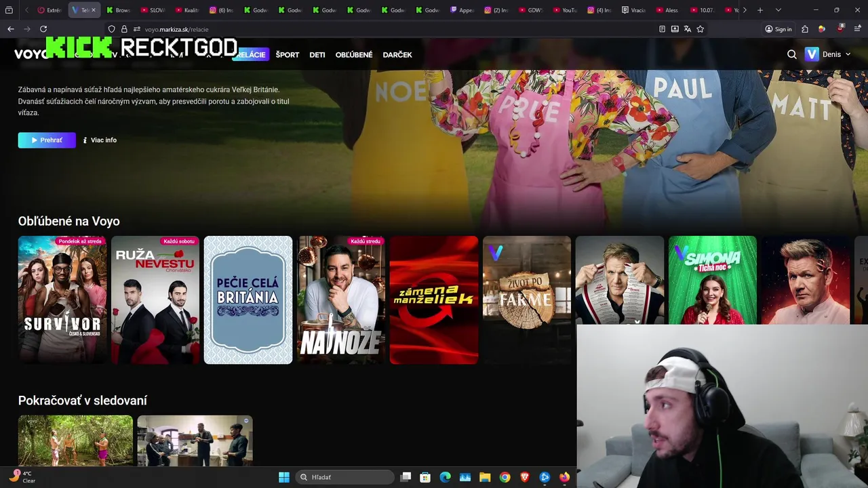This screenshot has height=488, width=868.
Task: Open the DARČEK menu item
Action: point(397,55)
